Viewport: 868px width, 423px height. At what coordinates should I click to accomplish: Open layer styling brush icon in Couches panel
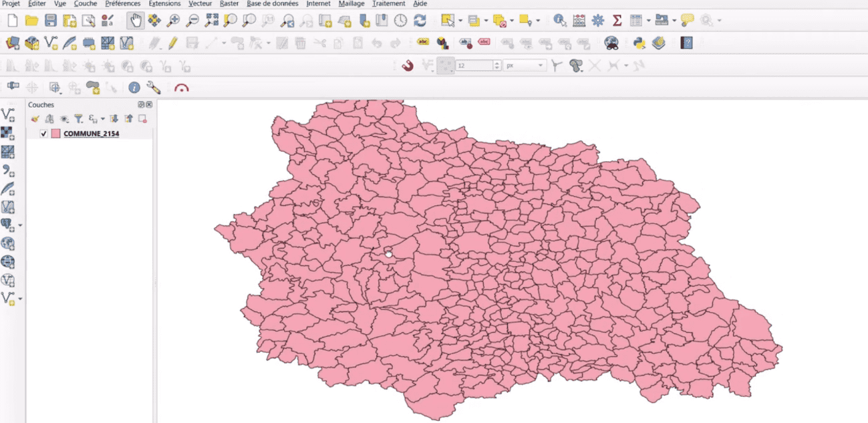[x=35, y=118]
